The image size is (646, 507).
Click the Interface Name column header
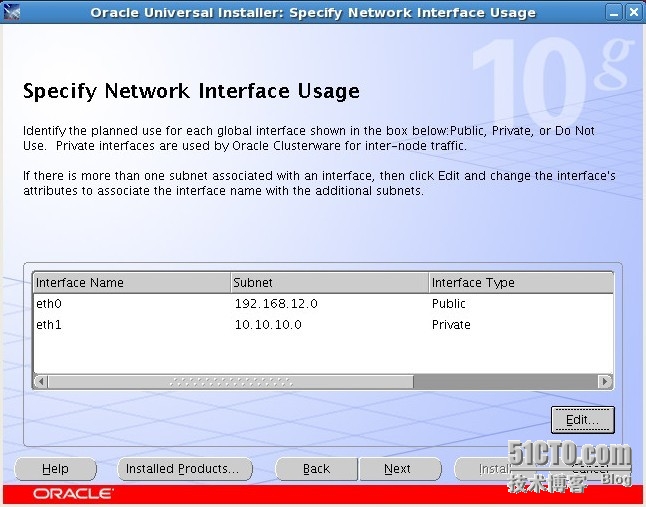pyautogui.click(x=132, y=283)
